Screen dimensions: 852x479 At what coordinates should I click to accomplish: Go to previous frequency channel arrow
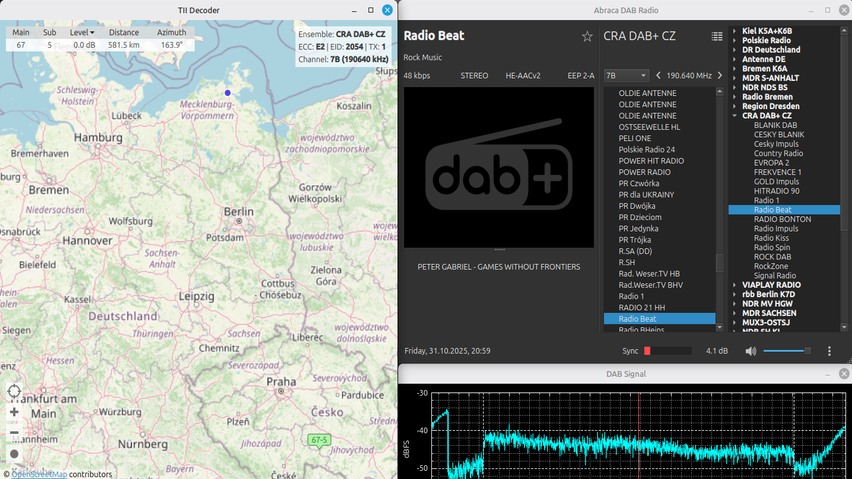point(659,75)
